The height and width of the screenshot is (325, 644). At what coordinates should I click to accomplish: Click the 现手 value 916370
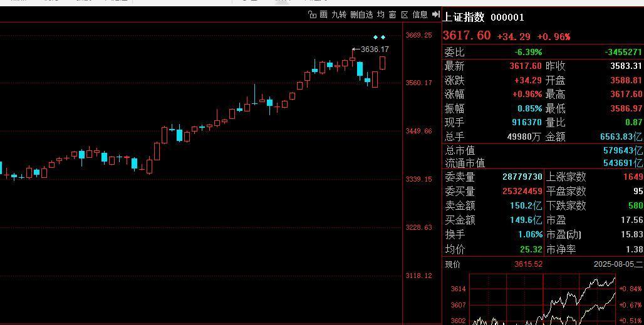(527, 122)
